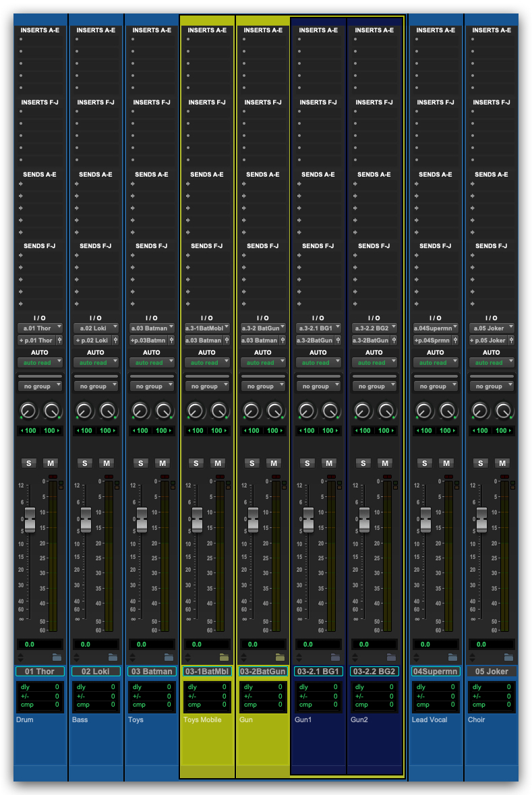Click right pan knob on 05 Joker track

pyautogui.click(x=504, y=410)
